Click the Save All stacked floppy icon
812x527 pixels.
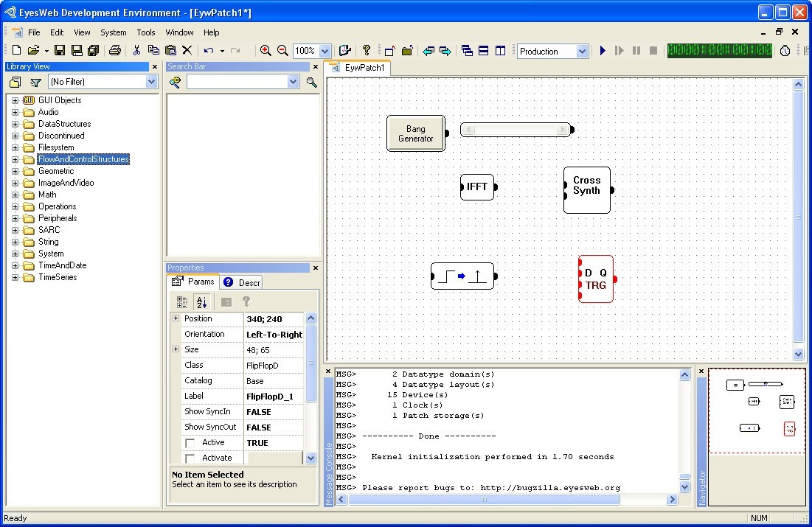[x=93, y=50]
